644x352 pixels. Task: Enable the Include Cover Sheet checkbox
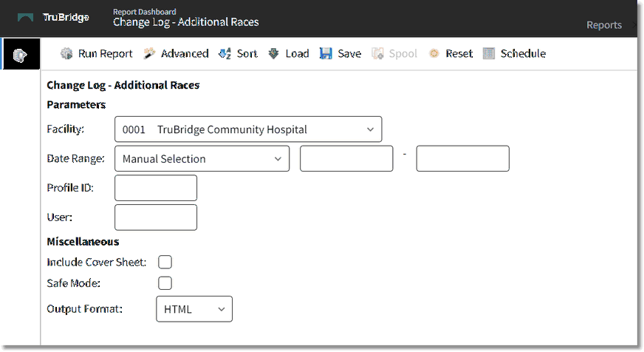click(x=165, y=262)
